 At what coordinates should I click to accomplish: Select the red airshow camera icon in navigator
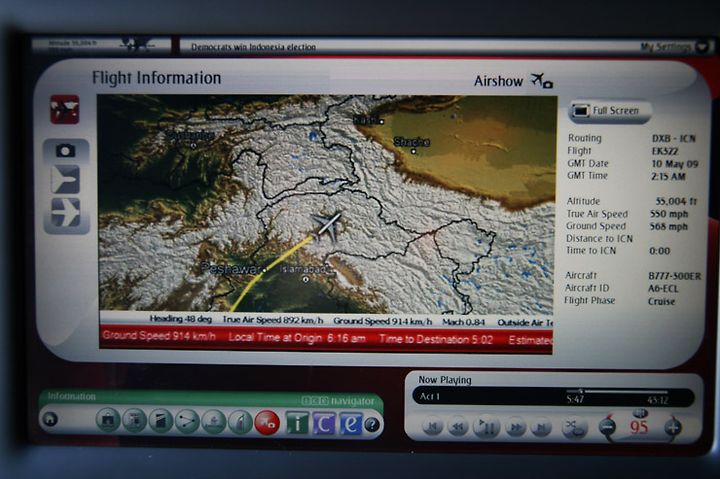click(267, 422)
